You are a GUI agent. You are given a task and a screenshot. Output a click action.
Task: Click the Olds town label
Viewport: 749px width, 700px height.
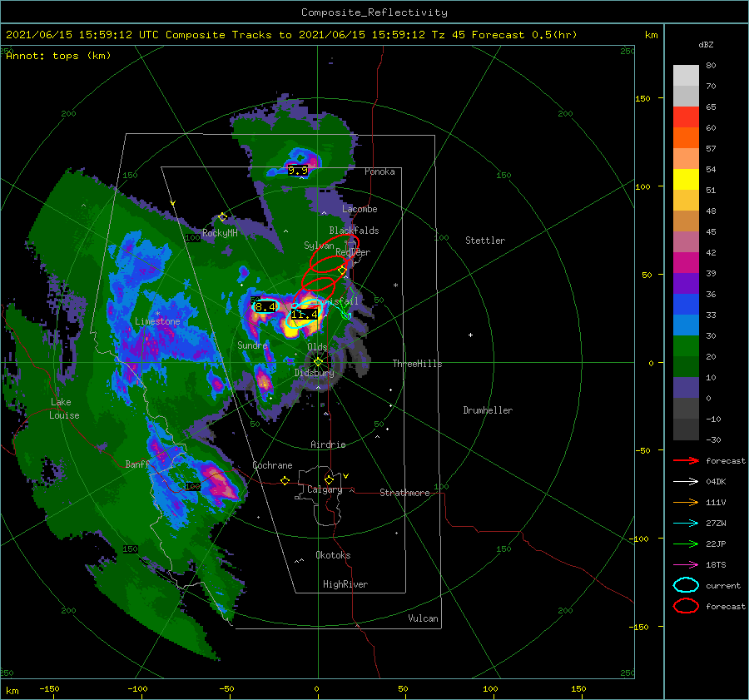tap(317, 347)
